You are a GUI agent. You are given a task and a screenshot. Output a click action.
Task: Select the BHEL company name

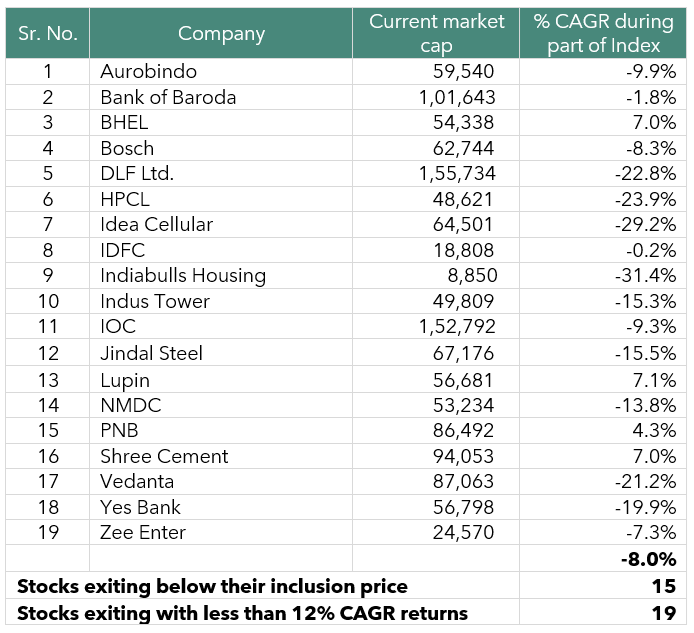pos(124,123)
